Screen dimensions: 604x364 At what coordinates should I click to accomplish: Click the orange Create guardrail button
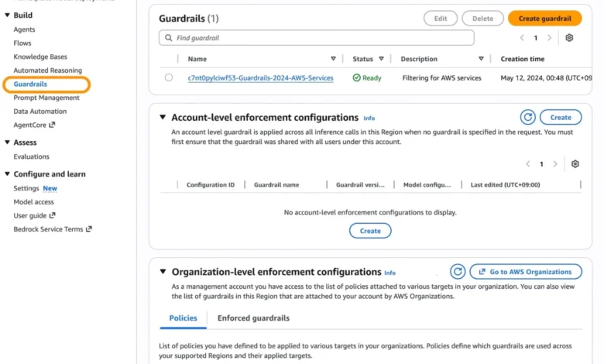pos(544,19)
